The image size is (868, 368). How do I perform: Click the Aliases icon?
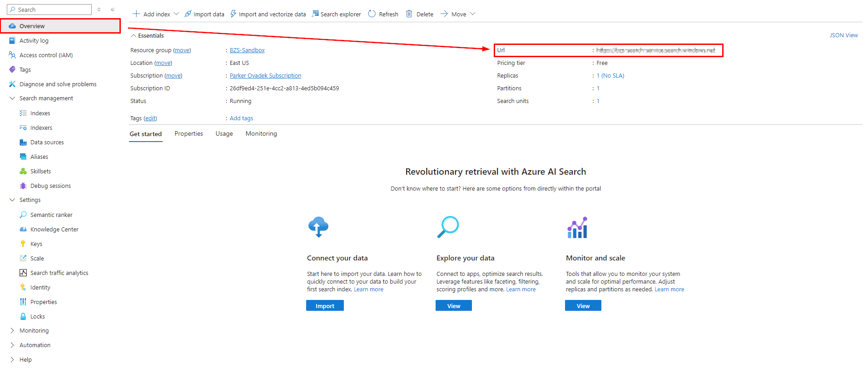tap(23, 157)
